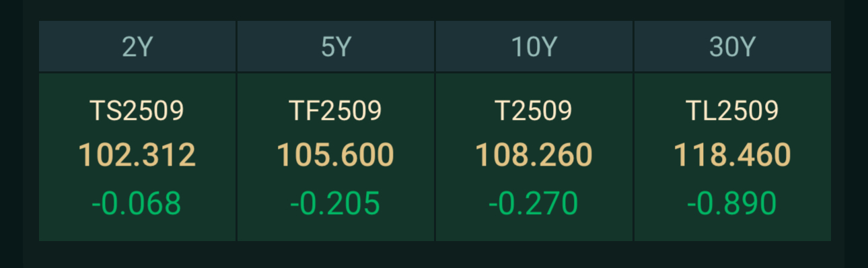Screen dimensions: 868x268
Task: Select the 5Y column header
Action: point(336,46)
